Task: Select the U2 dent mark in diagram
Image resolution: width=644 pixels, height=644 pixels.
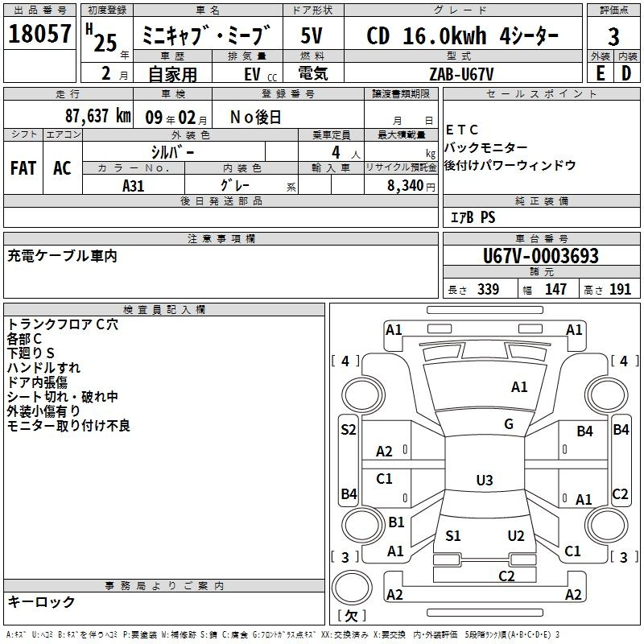Action: click(x=516, y=536)
